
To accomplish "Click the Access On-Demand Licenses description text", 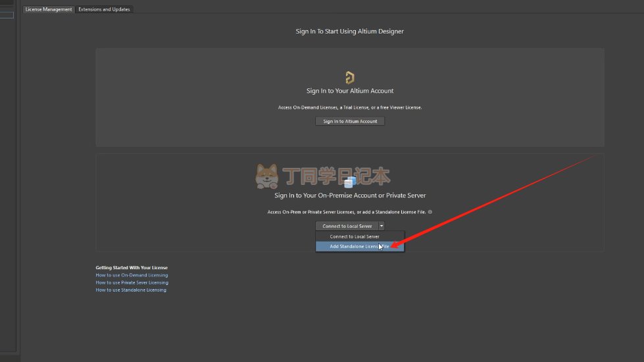I will pos(350,107).
